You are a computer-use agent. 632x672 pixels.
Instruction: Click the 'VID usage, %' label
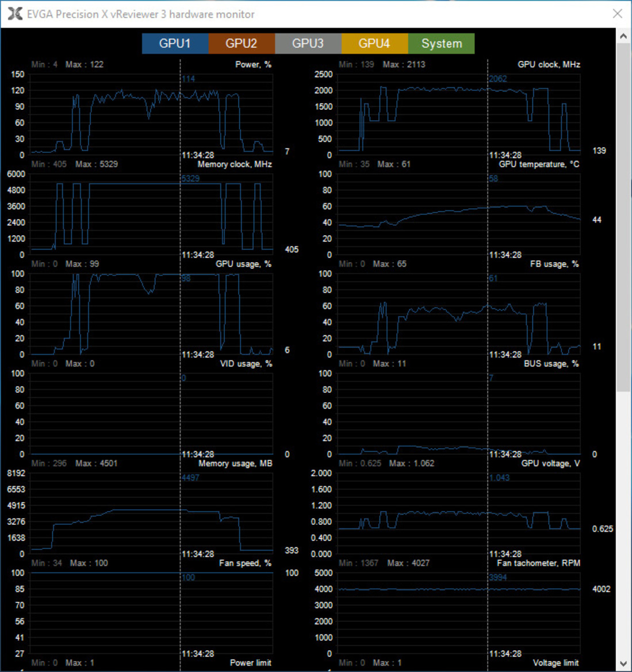click(x=246, y=364)
